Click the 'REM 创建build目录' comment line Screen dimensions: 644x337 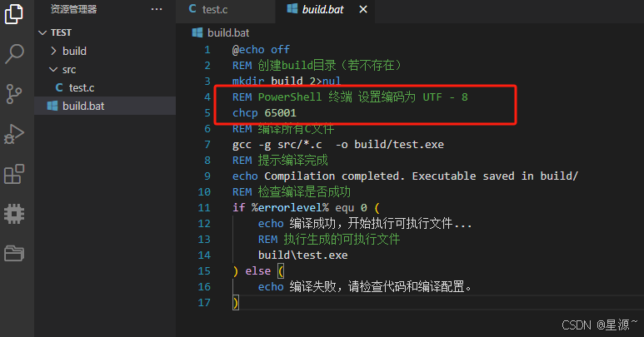317,65
